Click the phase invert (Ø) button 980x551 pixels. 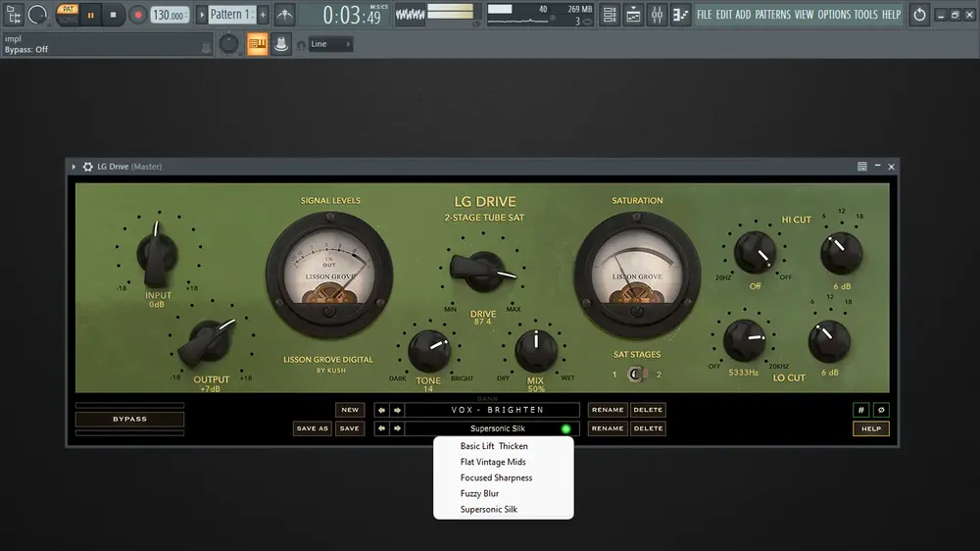pyautogui.click(x=881, y=410)
